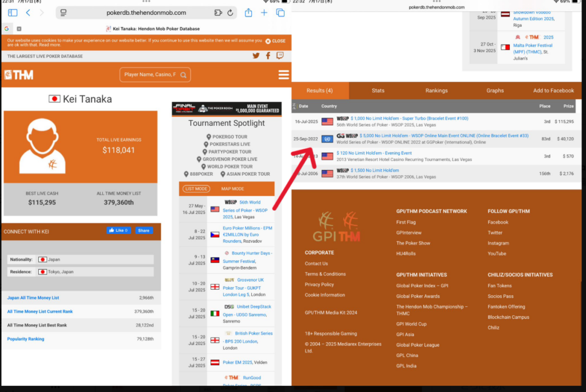This screenshot has height=392, width=586.
Task: Sort results by Country column header
Action: [x=329, y=106]
